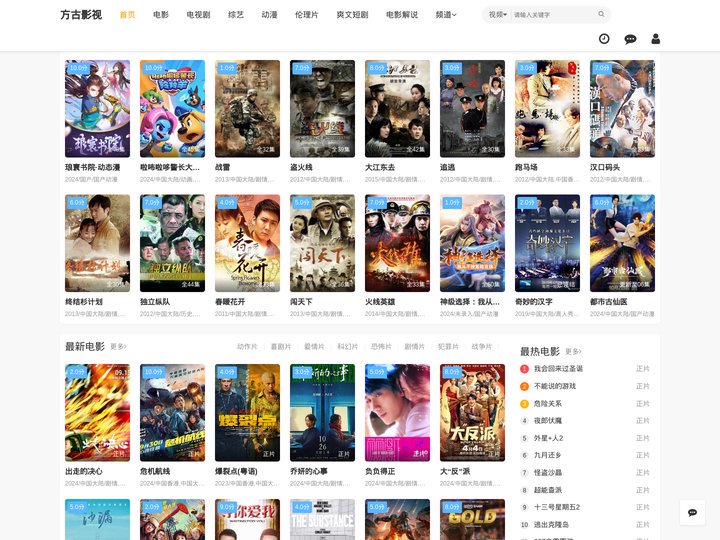Viewport: 720px width, 540px height.
Task: Open the 视频 search type dropdown
Action: pyautogui.click(x=498, y=15)
